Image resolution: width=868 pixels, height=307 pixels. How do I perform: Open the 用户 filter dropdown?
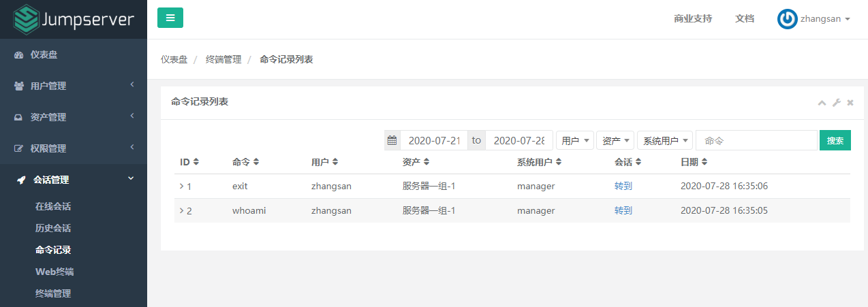coord(575,140)
